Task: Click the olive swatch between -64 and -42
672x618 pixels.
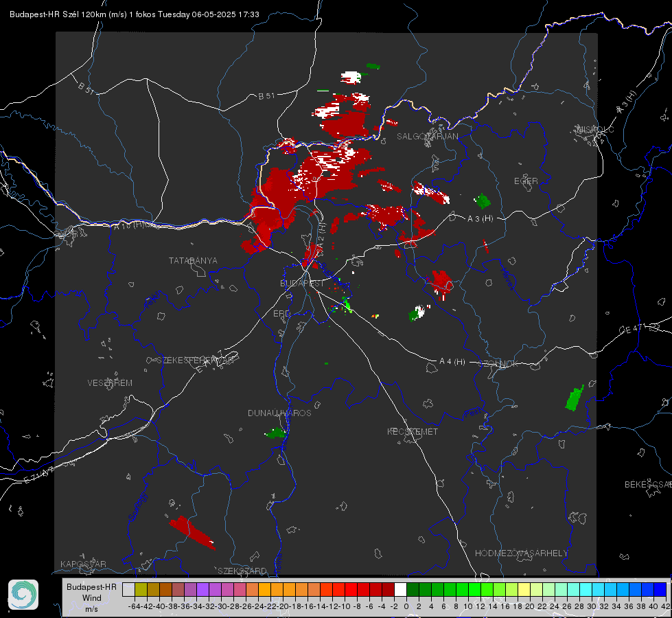Action: [141, 589]
